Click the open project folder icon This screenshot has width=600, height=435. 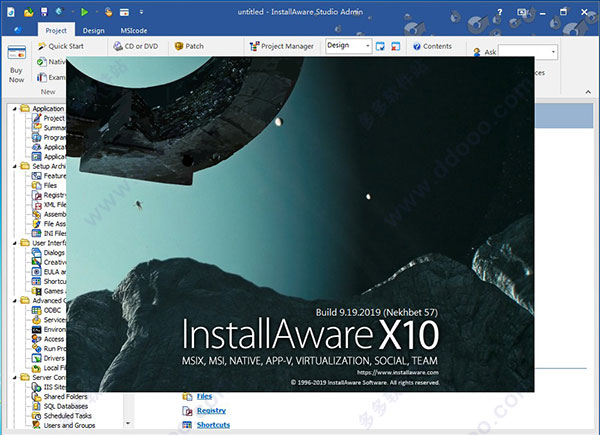coord(28,12)
